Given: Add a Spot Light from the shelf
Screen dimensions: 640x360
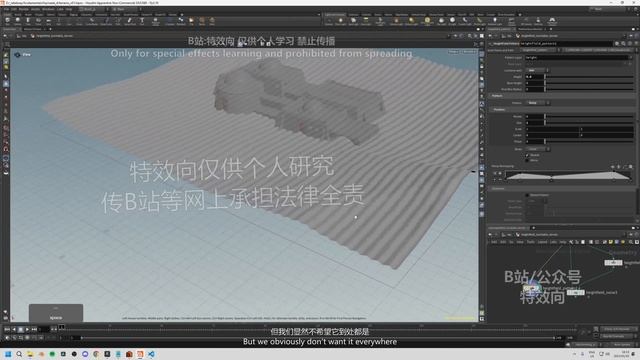Looking at the screenshot, I should click(x=353, y=21).
